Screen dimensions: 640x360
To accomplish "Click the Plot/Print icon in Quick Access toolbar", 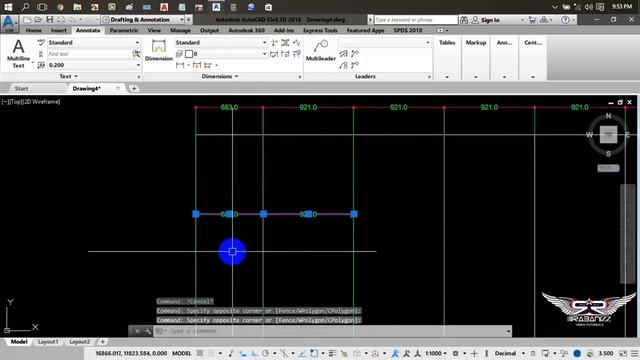I will pos(61,20).
